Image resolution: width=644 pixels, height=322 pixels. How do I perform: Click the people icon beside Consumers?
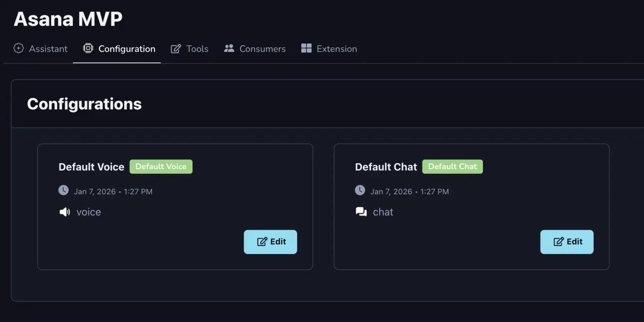pos(229,48)
